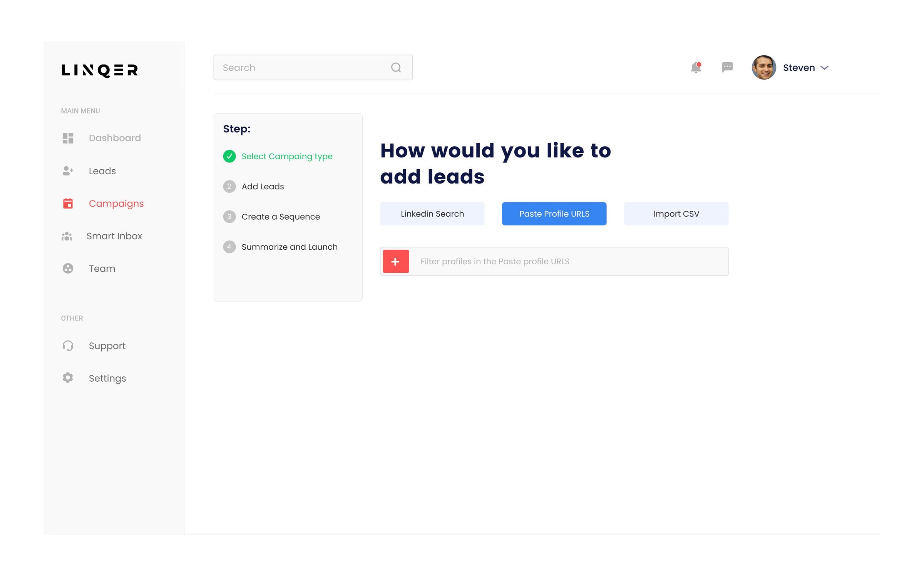Select the Team icon in the sidebar
This screenshot has width=924, height=581.
68,269
